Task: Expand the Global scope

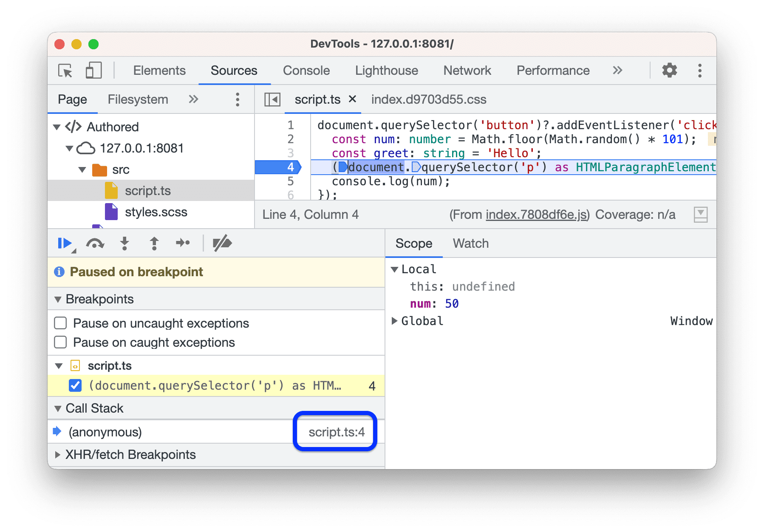Action: pyautogui.click(x=395, y=321)
